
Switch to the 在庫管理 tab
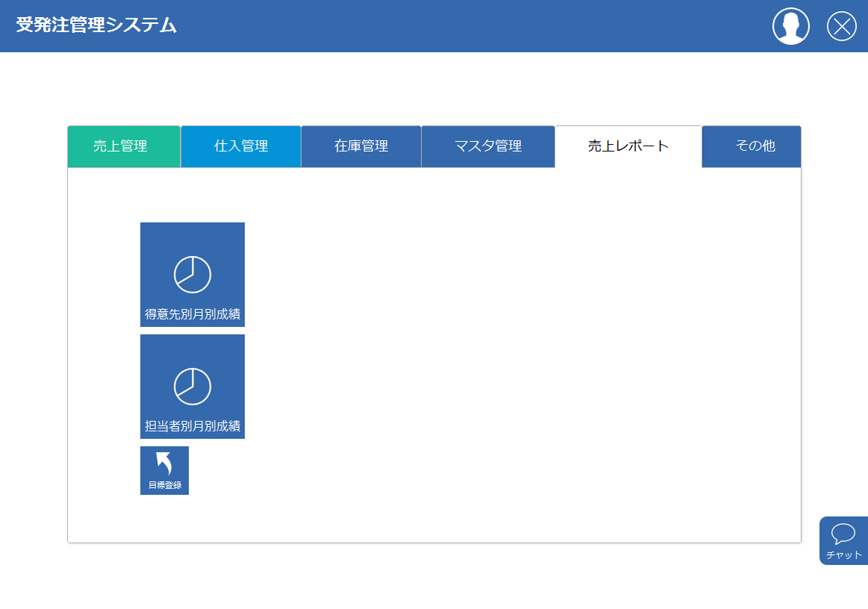361,146
